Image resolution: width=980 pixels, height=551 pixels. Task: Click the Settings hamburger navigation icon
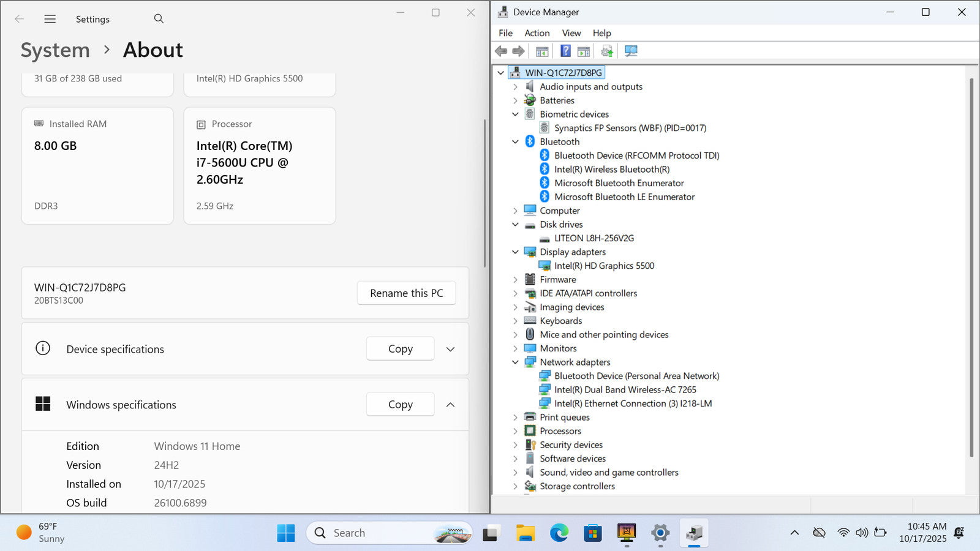click(50, 19)
